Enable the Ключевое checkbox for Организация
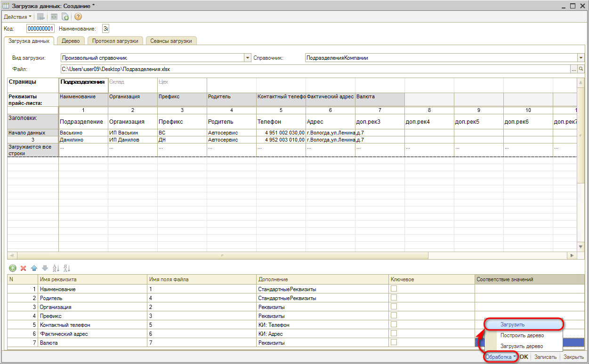This screenshot has width=589, height=364. (x=394, y=307)
